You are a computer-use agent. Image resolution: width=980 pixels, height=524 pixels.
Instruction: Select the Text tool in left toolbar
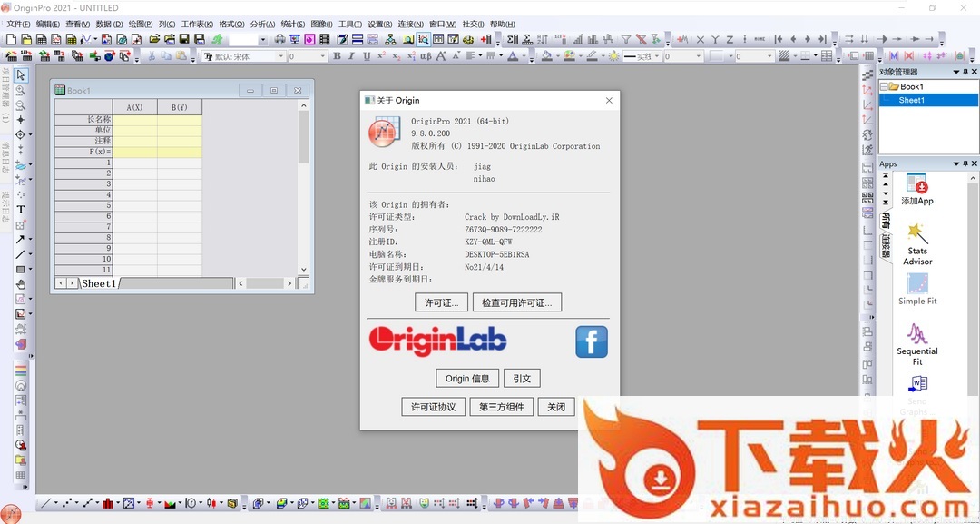coord(20,210)
